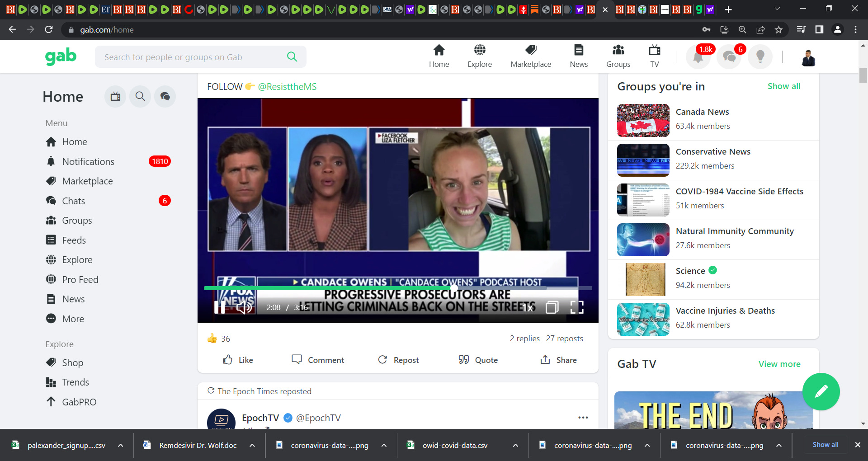Open Marketplace in top navigation

[x=531, y=56]
